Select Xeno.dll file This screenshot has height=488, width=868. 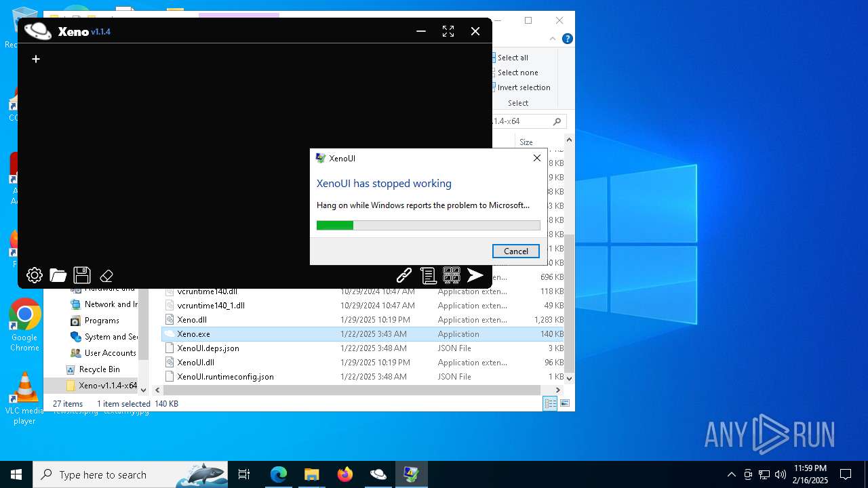pos(192,320)
